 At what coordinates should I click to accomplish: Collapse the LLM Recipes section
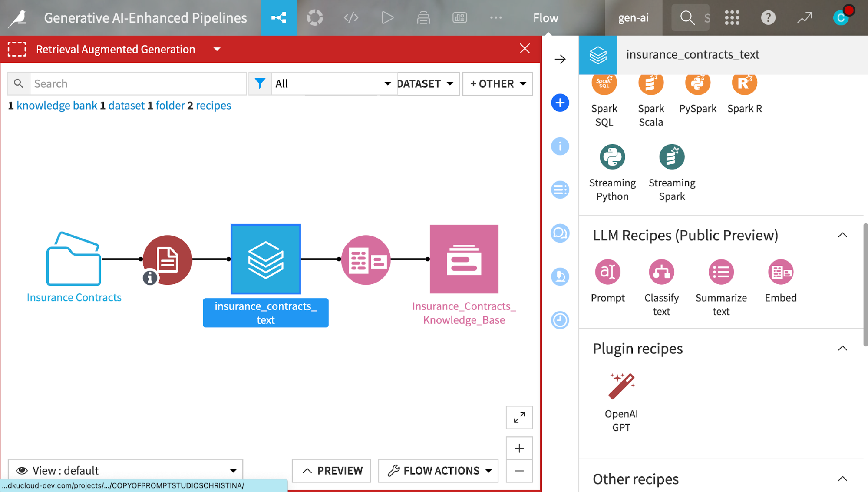tap(843, 235)
